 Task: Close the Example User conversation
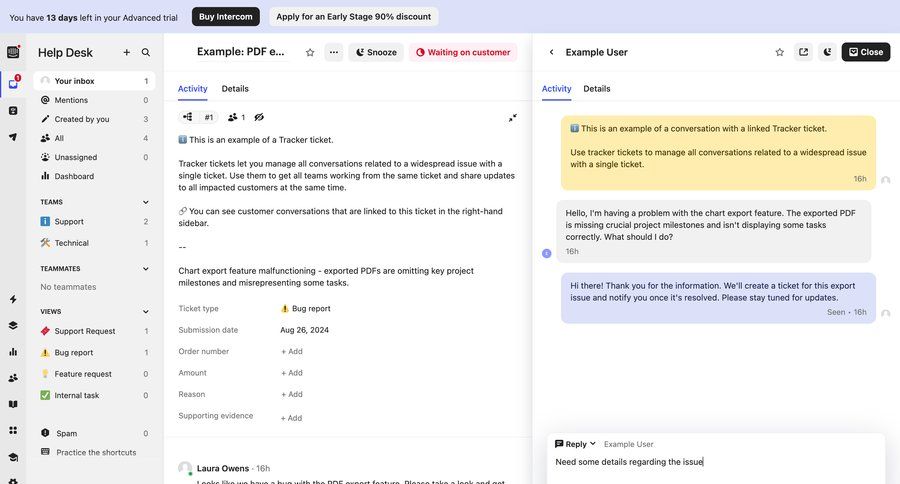click(866, 52)
